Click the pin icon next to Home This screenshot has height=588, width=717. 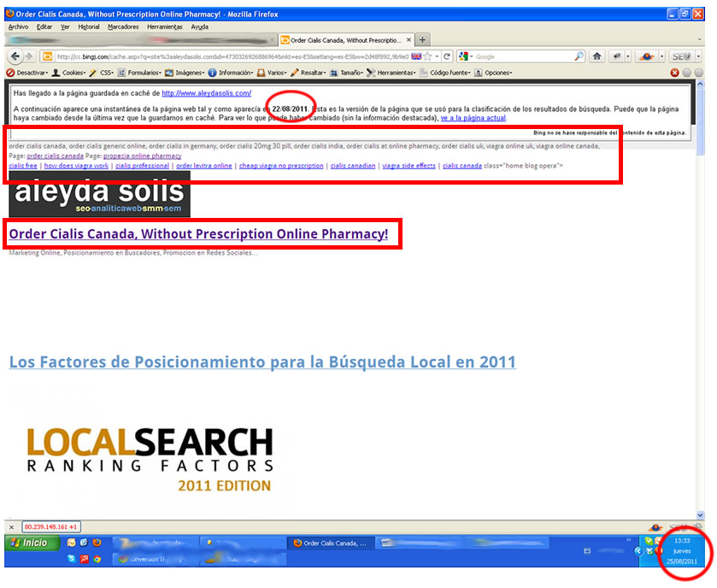[x=617, y=56]
